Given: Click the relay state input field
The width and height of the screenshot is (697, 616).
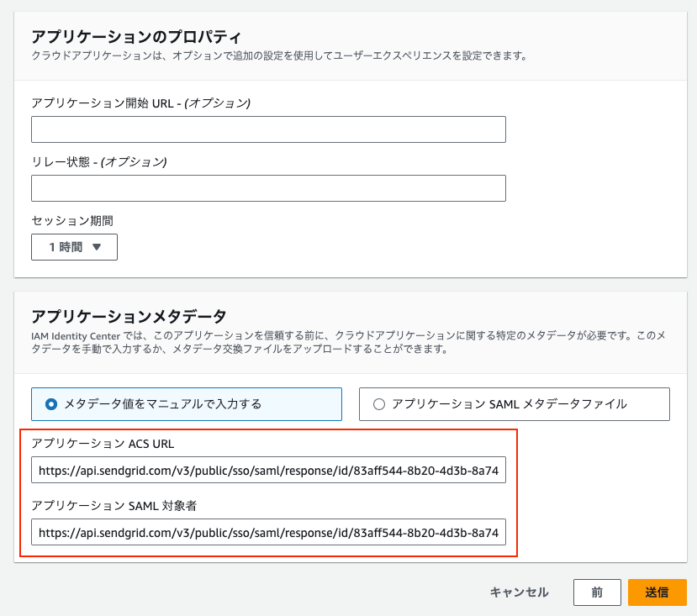Looking at the screenshot, I should click(268, 188).
